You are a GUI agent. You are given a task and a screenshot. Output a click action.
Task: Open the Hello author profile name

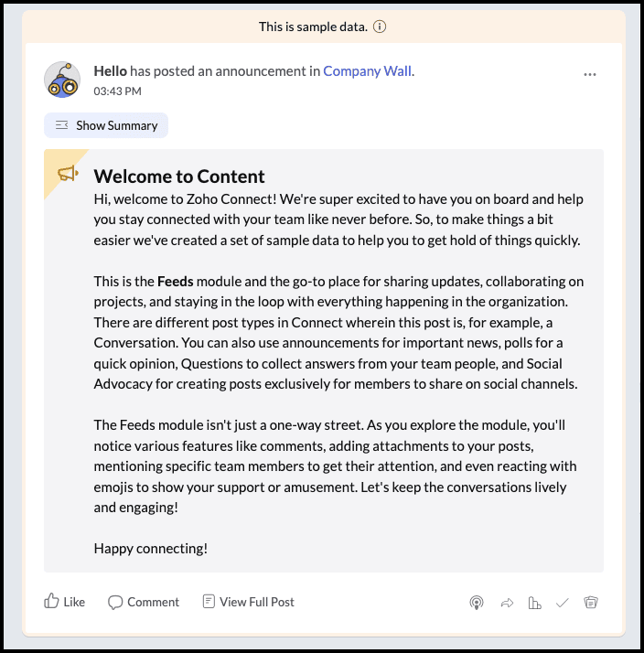pyautogui.click(x=110, y=71)
